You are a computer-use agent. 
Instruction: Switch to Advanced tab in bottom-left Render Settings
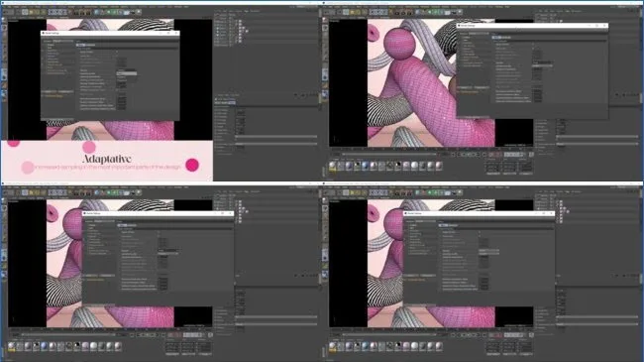(x=132, y=225)
